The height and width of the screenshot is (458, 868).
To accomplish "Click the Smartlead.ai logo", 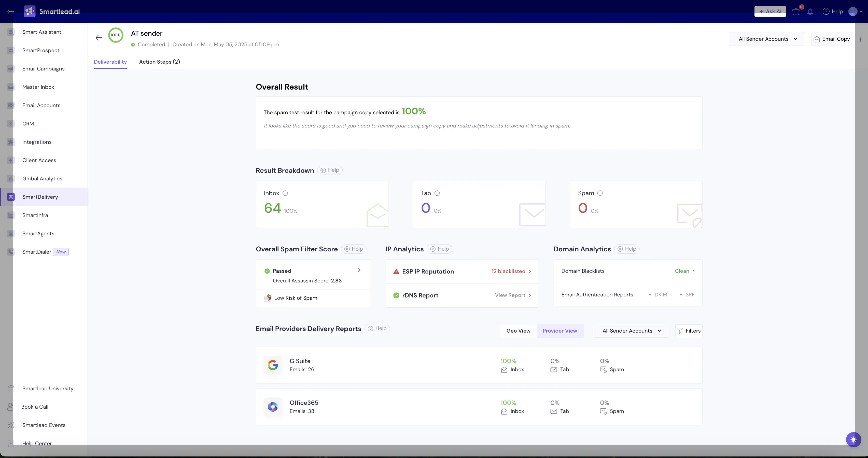I will [x=52, y=11].
